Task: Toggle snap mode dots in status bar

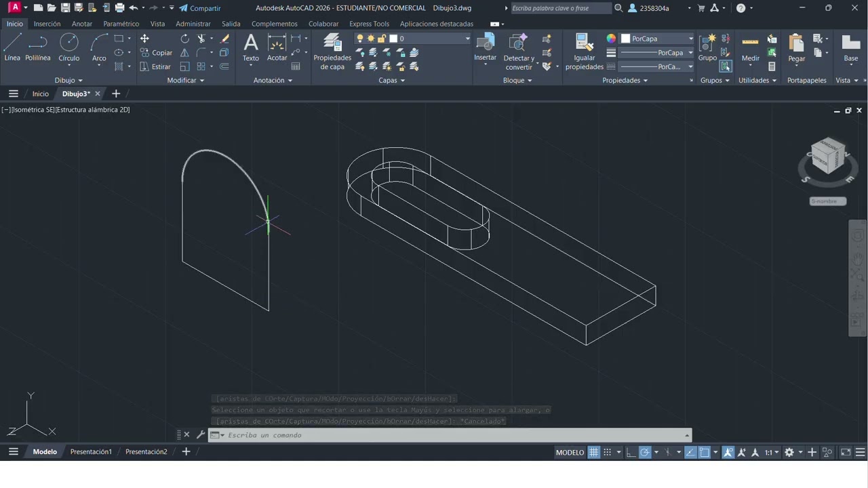Action: point(608,452)
